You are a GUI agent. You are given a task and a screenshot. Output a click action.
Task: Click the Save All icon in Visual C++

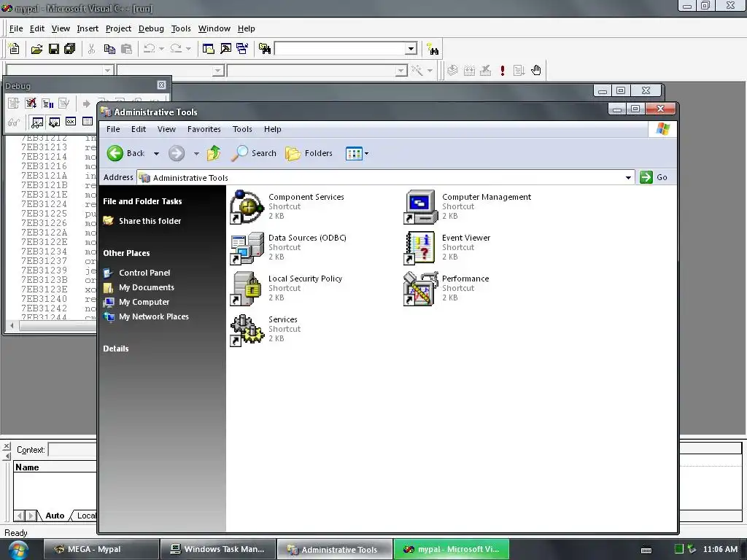coord(70,49)
